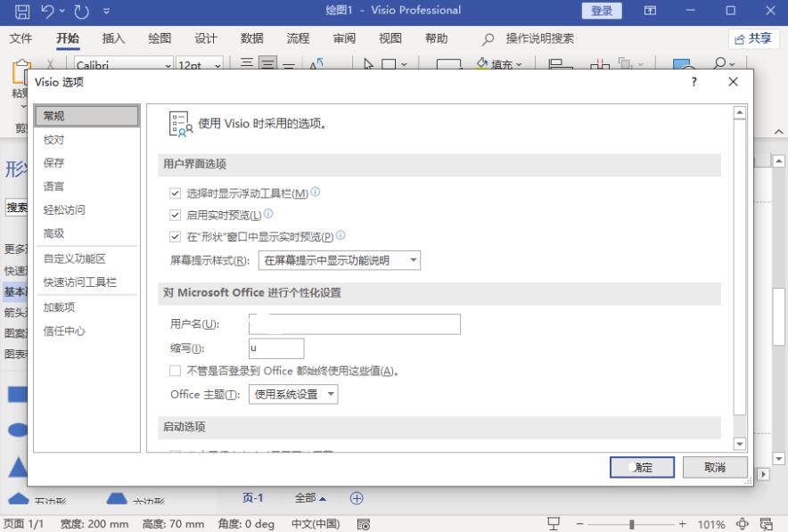Toggle 选择时显示浮动工具栏 checkbox
Image resolution: width=788 pixels, height=532 pixels.
pos(175,193)
